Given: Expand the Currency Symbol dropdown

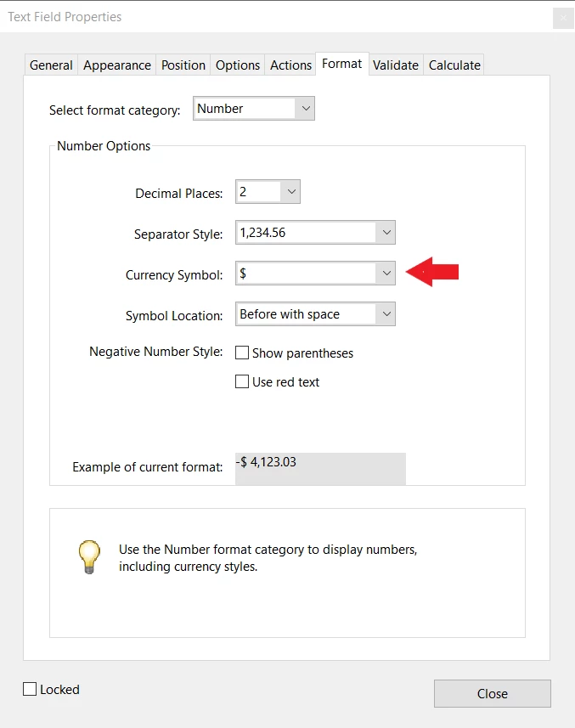Looking at the screenshot, I should 315,274.
